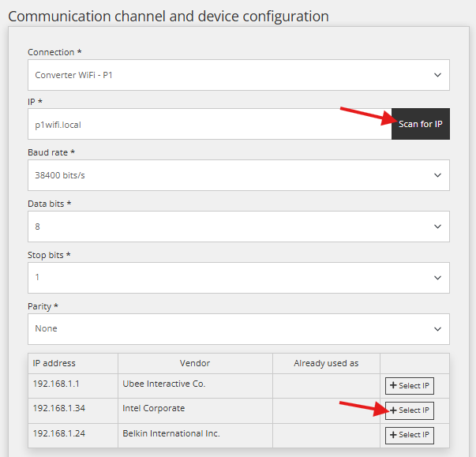Click the Vendor column header
476x457 pixels.
click(x=195, y=363)
